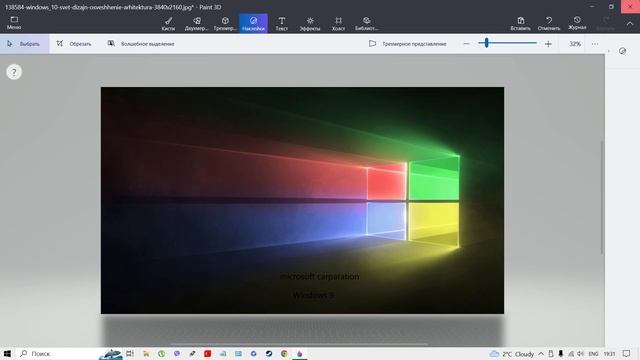640x360 pixels.
Task: Open the Меню (Menu) button
Action: pos(14,23)
